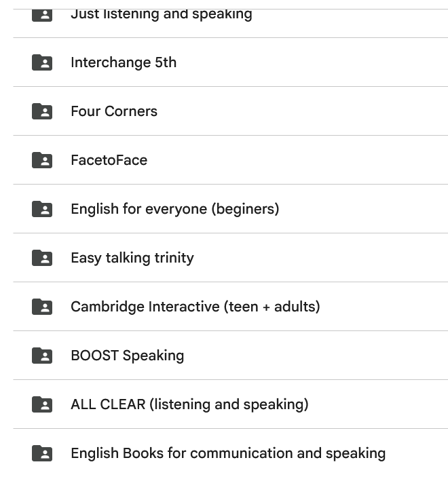
Task: Open the Interchange 5th folder
Action: (x=124, y=62)
